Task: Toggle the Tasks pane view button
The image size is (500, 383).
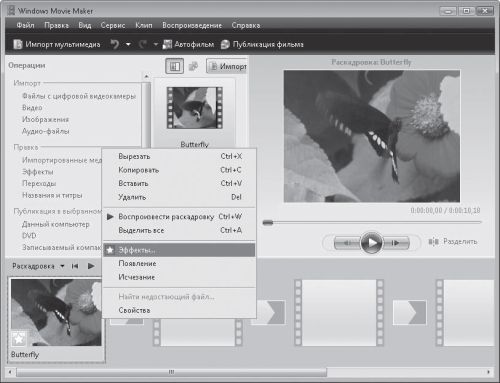Action: (x=174, y=66)
